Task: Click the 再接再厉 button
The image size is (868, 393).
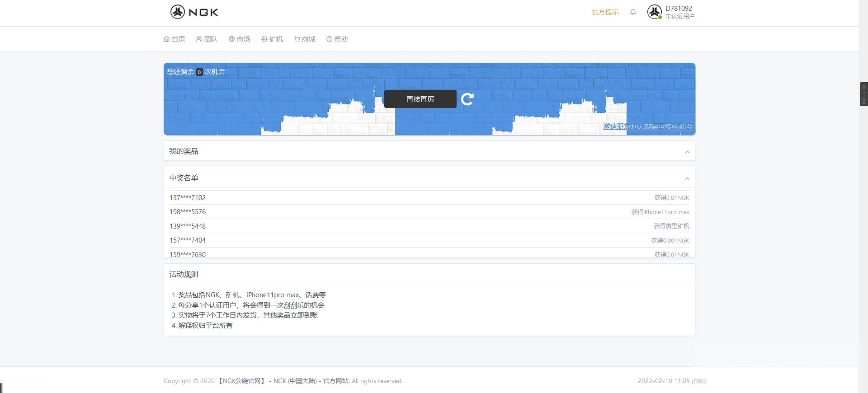Action: 420,99
